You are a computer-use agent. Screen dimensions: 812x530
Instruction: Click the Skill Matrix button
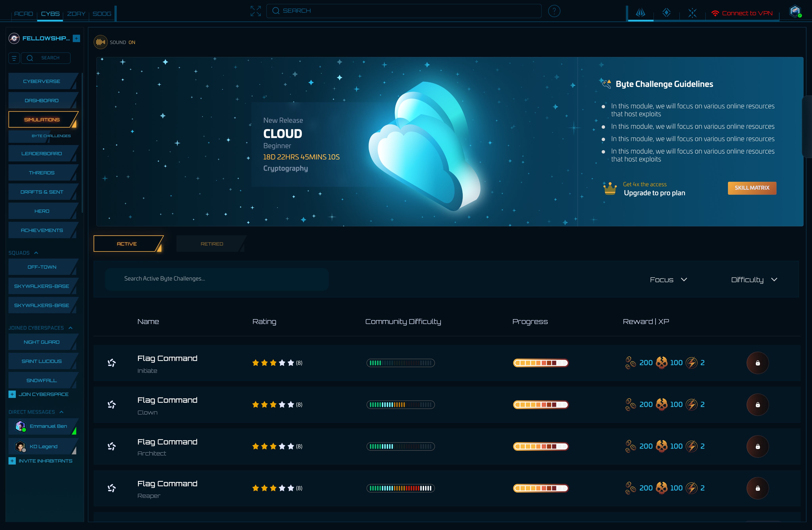coord(752,188)
